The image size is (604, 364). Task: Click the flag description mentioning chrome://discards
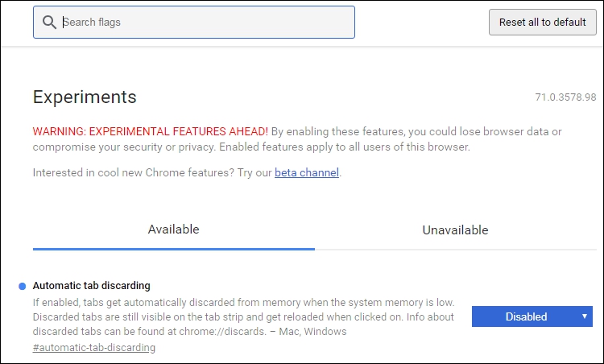243,317
